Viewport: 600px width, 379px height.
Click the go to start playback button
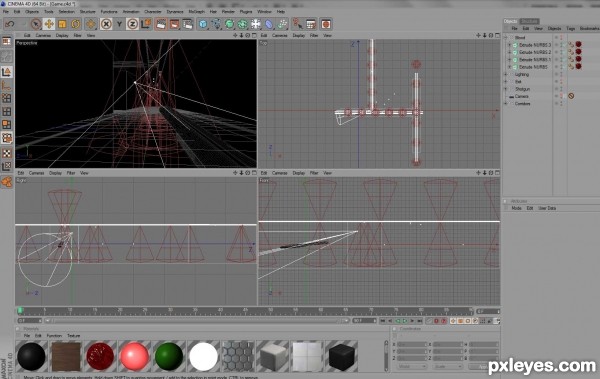pos(383,321)
